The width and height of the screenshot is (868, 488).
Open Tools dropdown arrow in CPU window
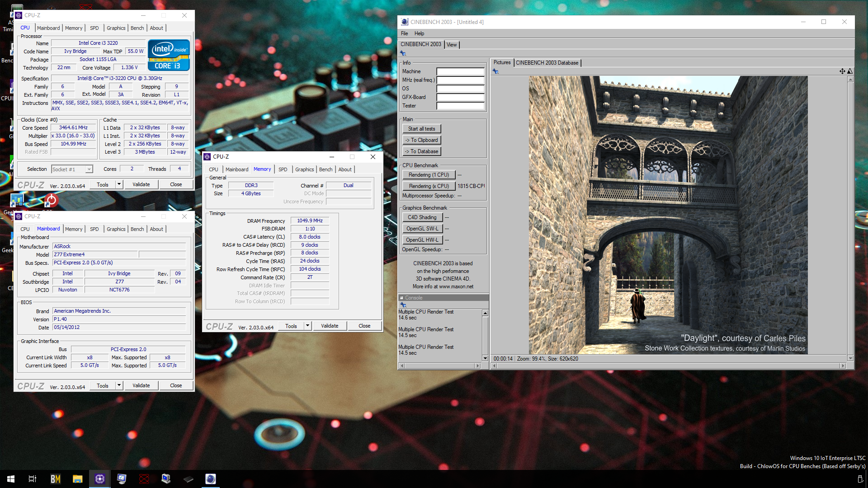[119, 184]
